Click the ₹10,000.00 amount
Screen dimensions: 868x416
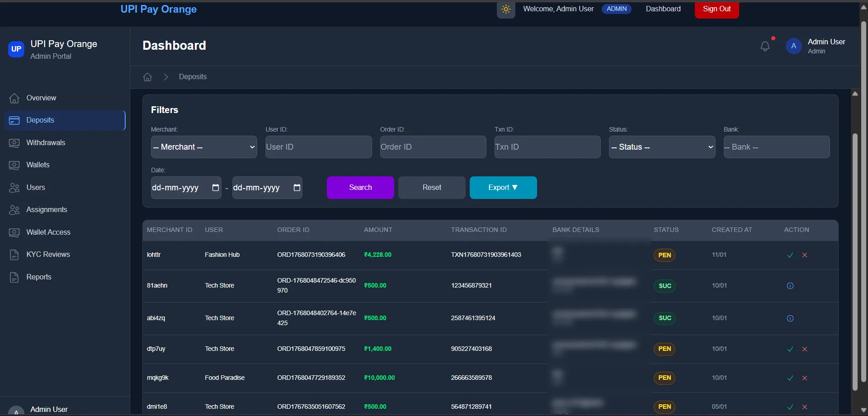coord(379,378)
